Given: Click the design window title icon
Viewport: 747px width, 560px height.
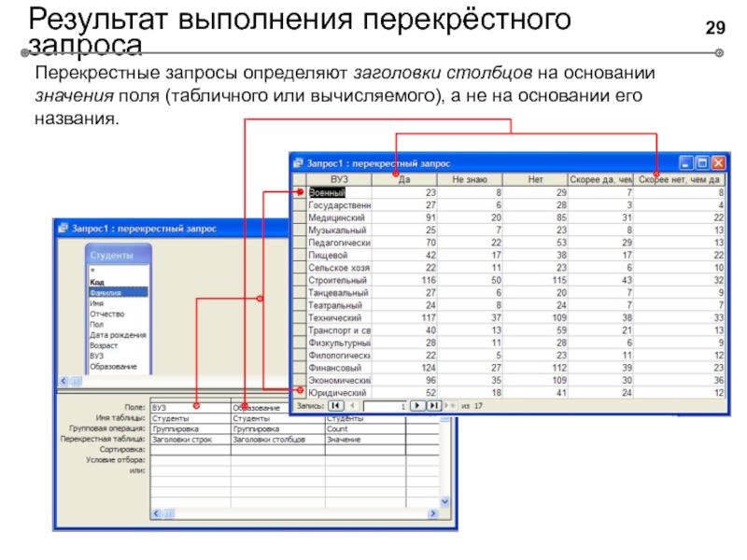Looking at the screenshot, I should coord(63,229).
